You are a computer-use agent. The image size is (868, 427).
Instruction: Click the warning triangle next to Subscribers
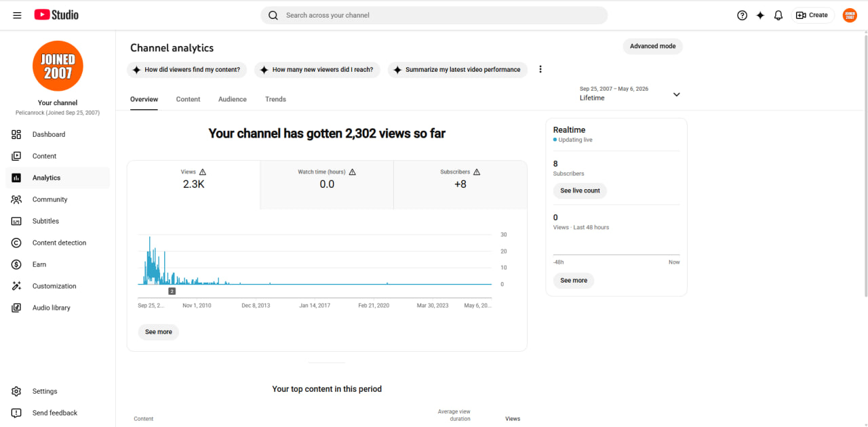point(477,172)
